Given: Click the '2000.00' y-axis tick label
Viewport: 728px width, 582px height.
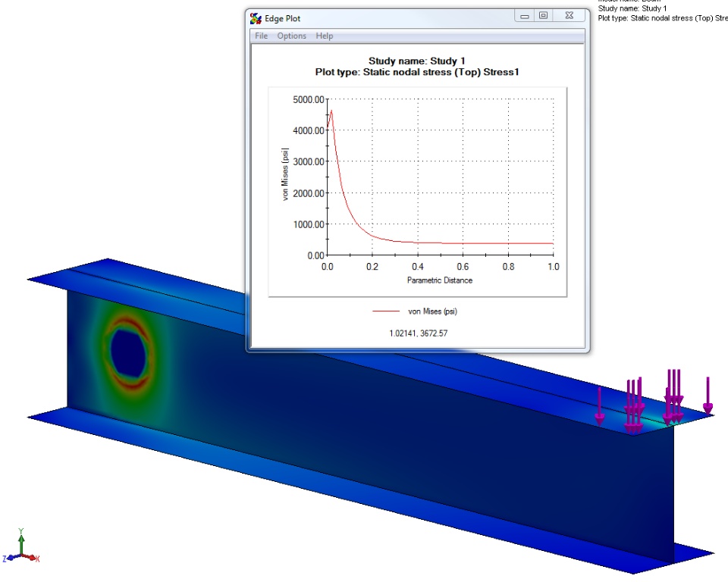Looking at the screenshot, I should (309, 193).
